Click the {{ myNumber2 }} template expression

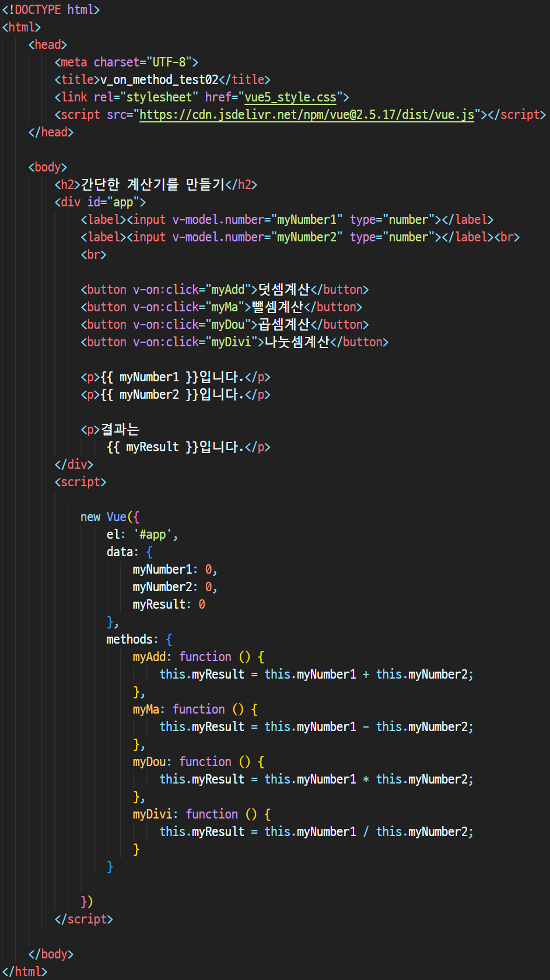point(149,395)
